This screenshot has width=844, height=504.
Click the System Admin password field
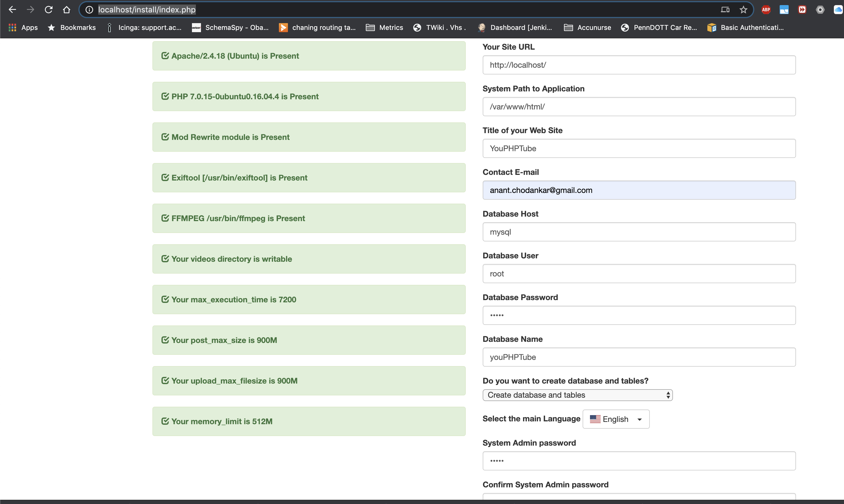(639, 461)
